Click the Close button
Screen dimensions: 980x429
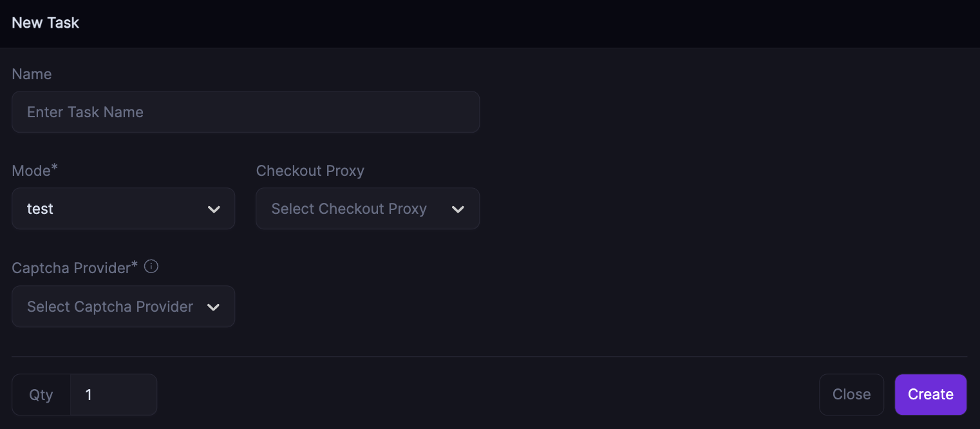(x=851, y=394)
